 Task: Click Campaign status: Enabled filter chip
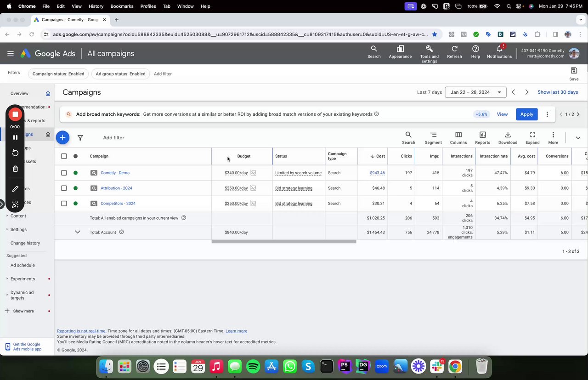tap(58, 74)
